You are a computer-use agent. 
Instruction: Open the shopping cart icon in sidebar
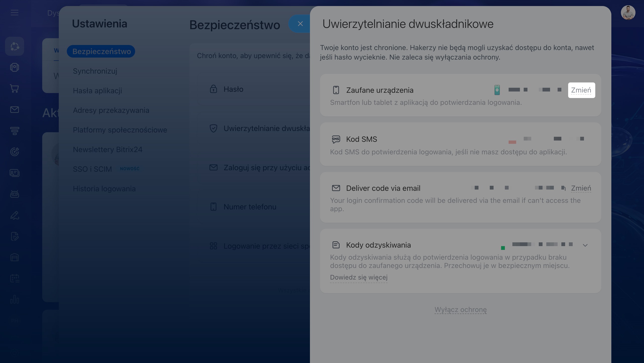15,88
